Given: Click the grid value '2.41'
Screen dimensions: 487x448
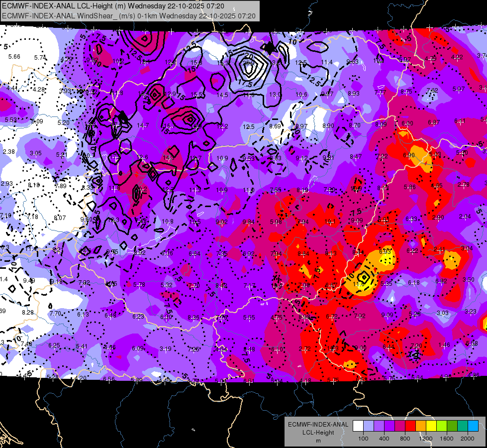Looking at the screenshot, I should pyautogui.click(x=439, y=249).
